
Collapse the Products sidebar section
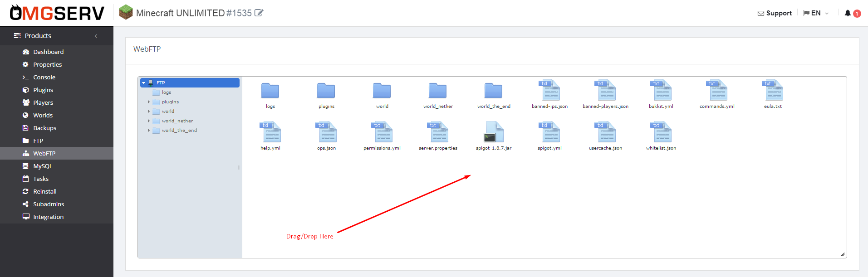pyautogui.click(x=96, y=36)
